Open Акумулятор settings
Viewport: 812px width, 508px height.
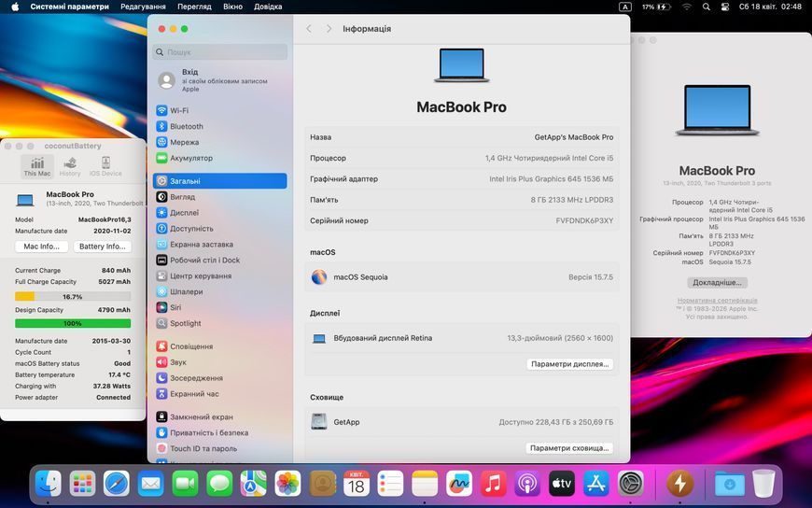(x=191, y=158)
